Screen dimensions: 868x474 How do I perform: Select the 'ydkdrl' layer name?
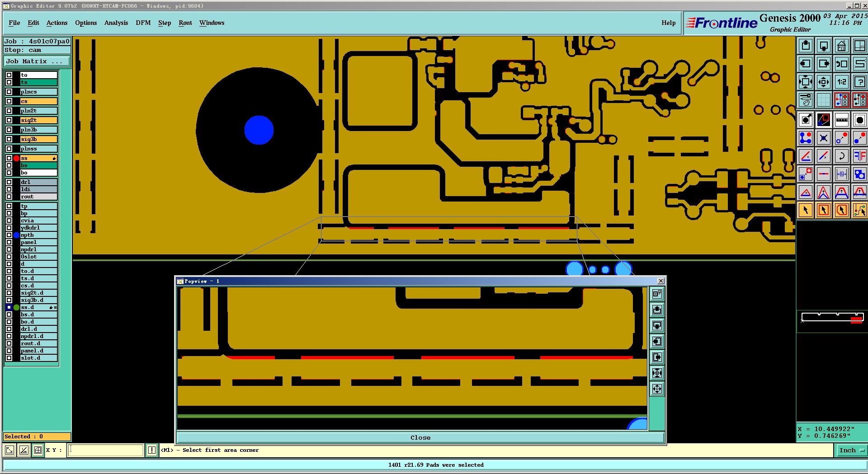(x=39, y=228)
